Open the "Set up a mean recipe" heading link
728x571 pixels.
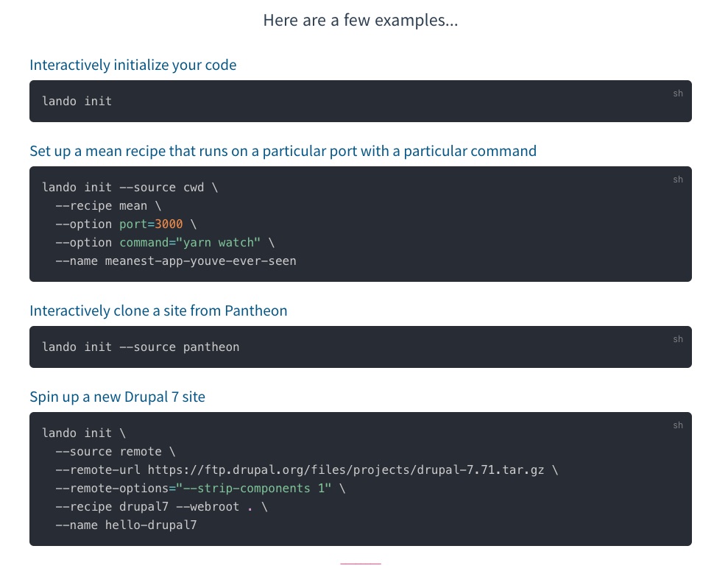pyautogui.click(x=283, y=151)
